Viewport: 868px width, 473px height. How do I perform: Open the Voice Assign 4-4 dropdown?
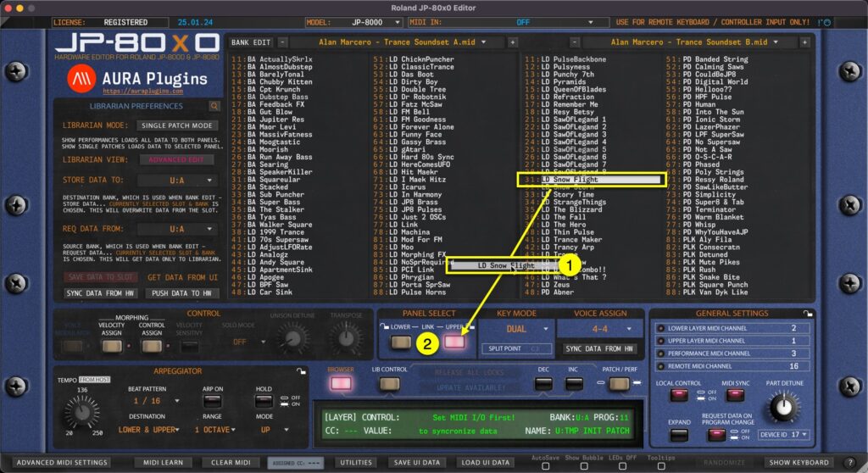600,329
